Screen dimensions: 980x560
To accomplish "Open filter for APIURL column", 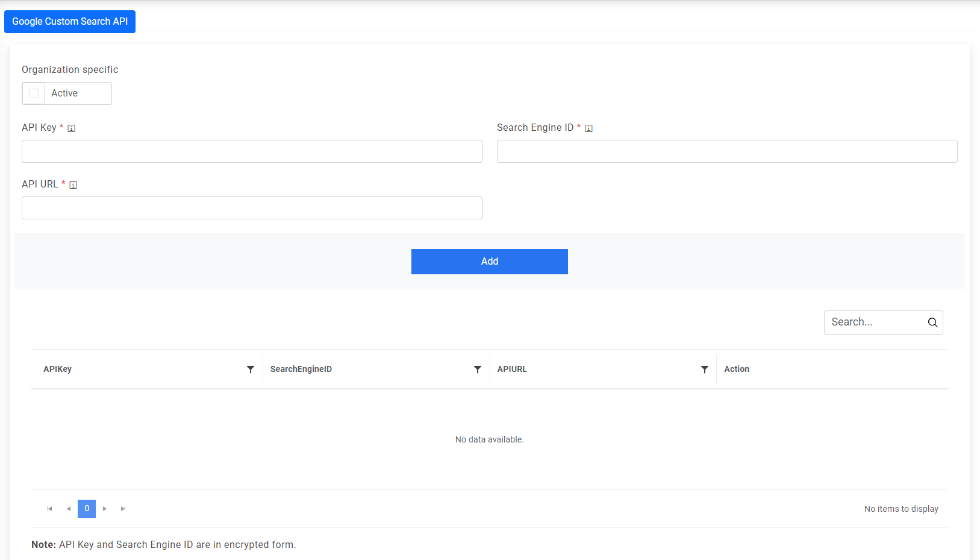I will click(x=705, y=370).
